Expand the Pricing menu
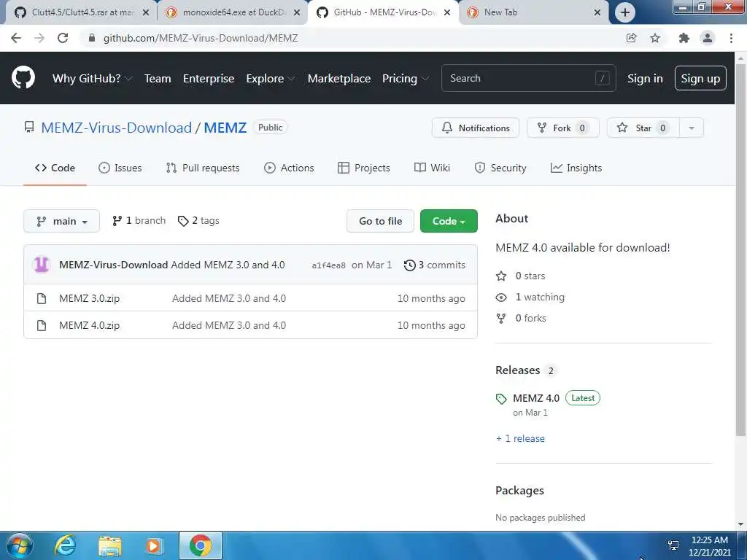 [x=405, y=78]
